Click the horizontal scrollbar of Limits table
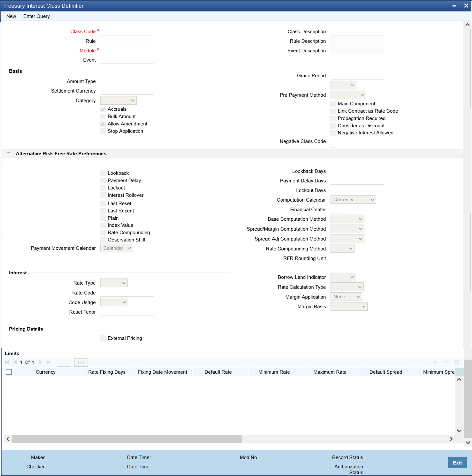This screenshot has height=476, width=472. 127,439
